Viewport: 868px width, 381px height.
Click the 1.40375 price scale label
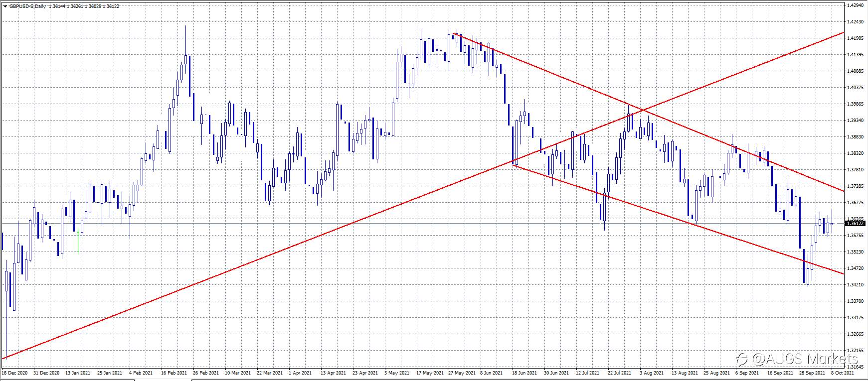(x=855, y=87)
